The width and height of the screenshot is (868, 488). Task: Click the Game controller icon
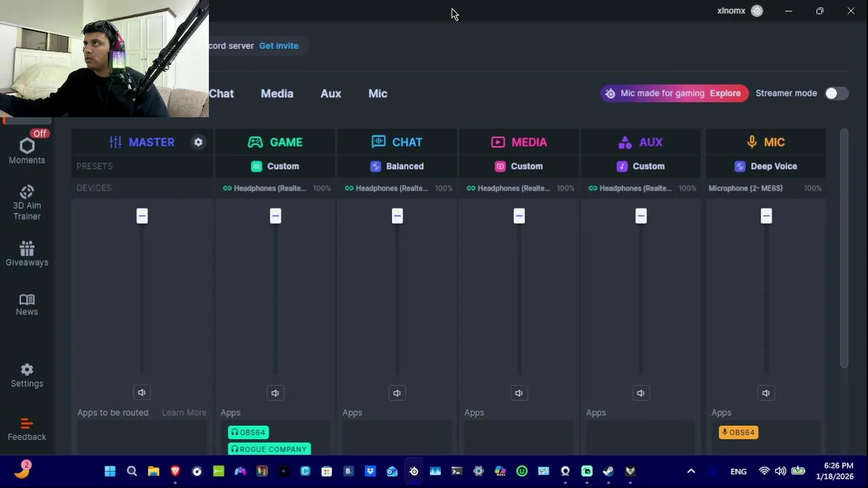click(255, 142)
